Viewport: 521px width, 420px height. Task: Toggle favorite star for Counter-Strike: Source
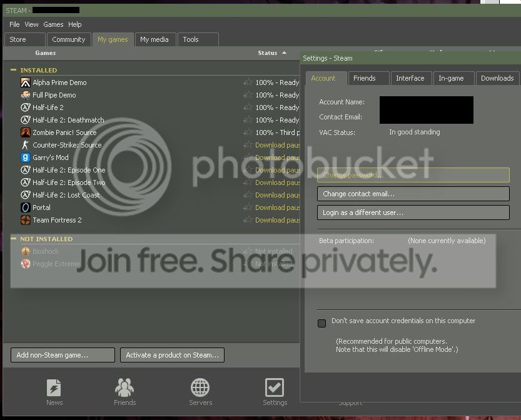click(248, 145)
